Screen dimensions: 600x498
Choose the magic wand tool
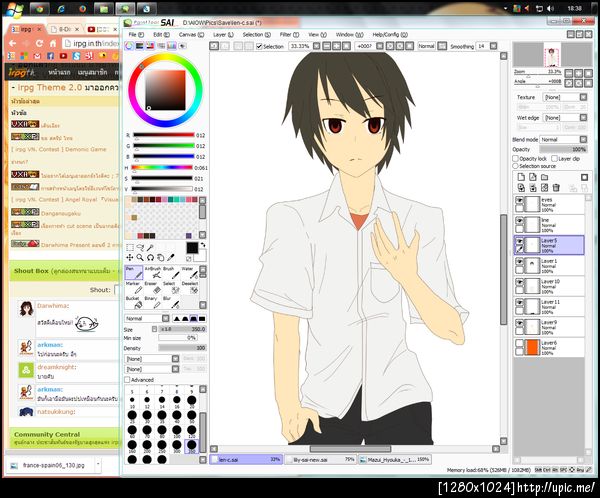click(150, 248)
